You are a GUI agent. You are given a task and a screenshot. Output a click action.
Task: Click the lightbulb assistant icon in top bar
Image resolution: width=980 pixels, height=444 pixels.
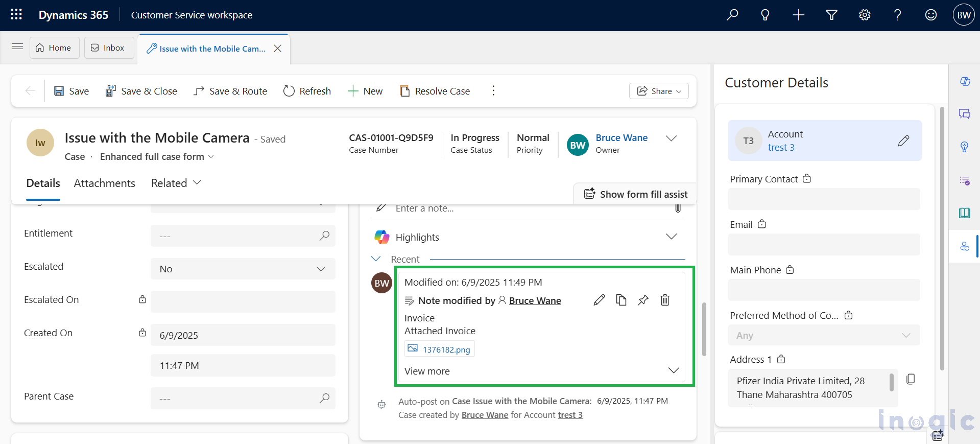coord(765,15)
